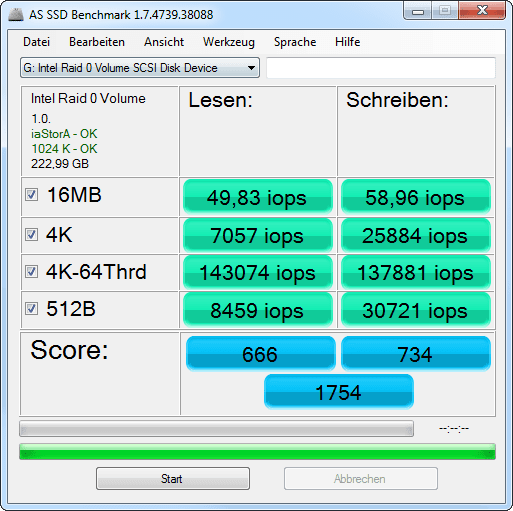This screenshot has height=511, width=513.
Task: Open the Werkzeug menu
Action: pyautogui.click(x=229, y=42)
